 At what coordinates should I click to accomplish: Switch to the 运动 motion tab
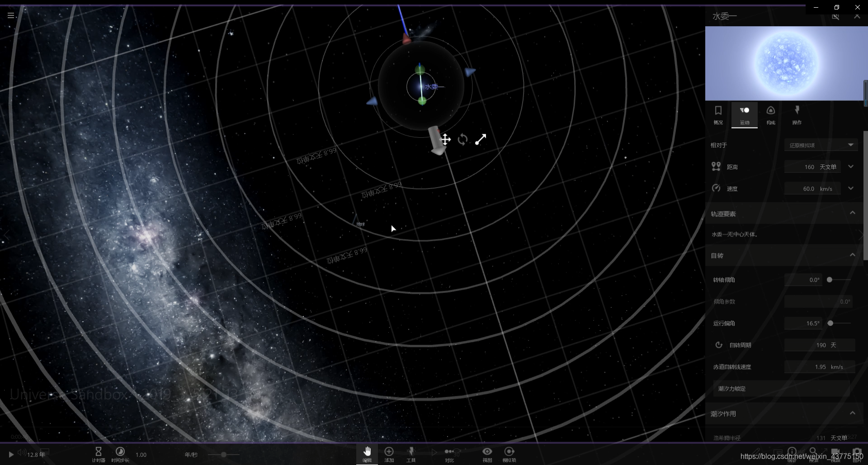[745, 115]
